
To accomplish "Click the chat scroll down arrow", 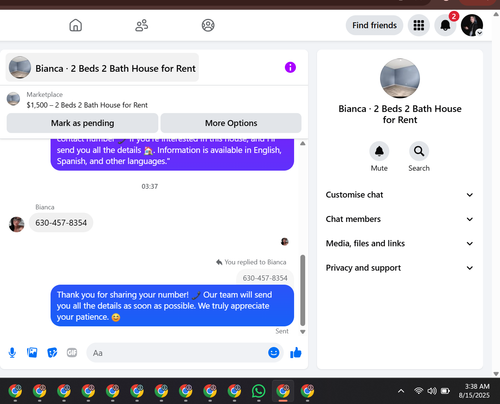I will tap(303, 332).
